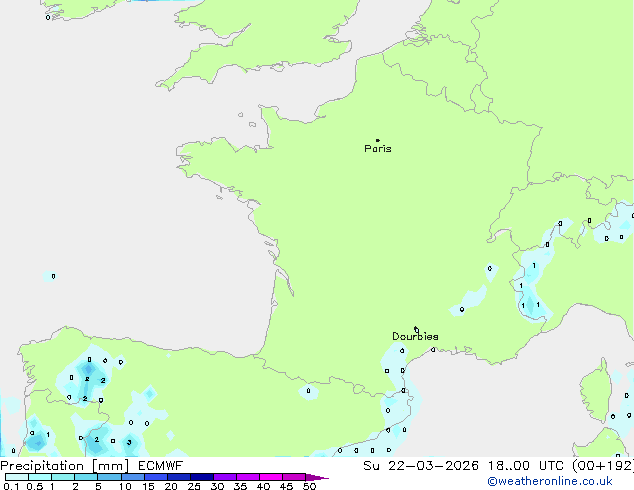Screen dimensions: 634x490
Task: Click the purple arrow tip of the legend
Action: 317,477
